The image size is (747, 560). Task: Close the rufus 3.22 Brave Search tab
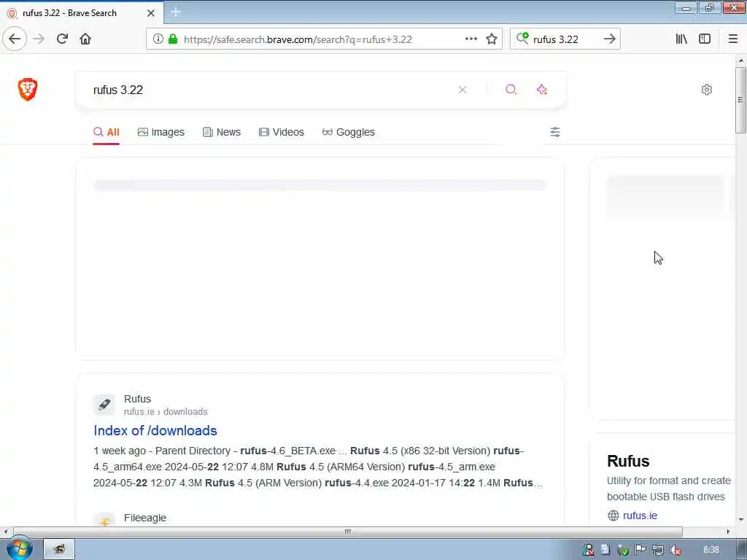150,13
